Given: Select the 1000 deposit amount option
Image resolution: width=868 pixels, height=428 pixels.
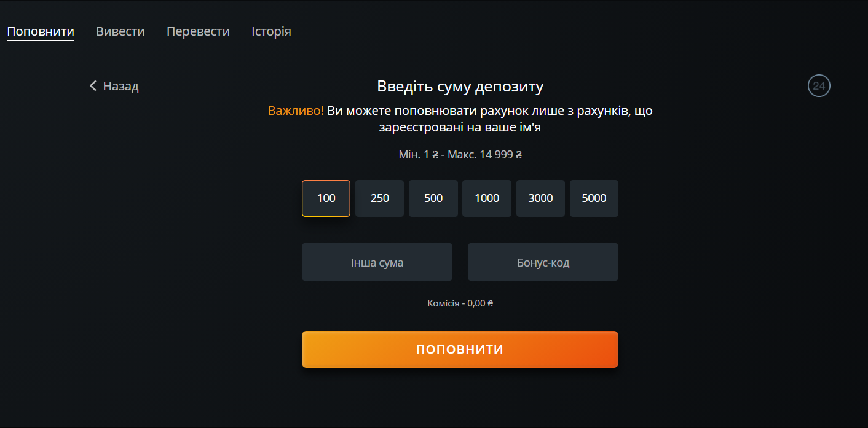Looking at the screenshot, I should 487,198.
